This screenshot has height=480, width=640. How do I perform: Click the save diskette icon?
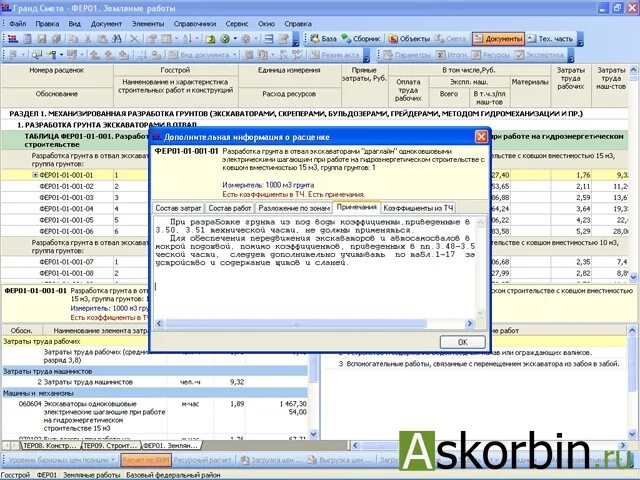[x=42, y=39]
